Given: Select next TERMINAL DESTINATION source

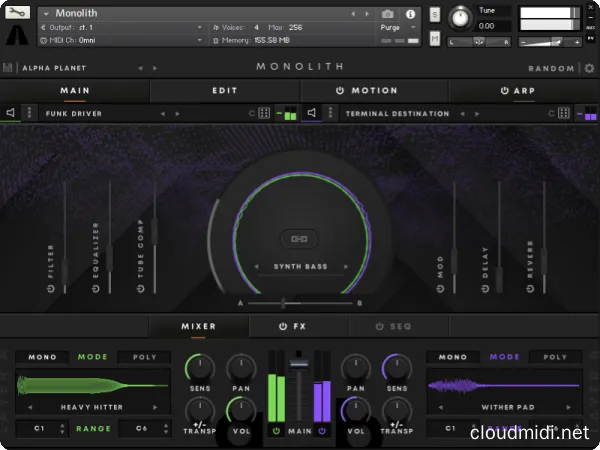Looking at the screenshot, I should tap(477, 114).
